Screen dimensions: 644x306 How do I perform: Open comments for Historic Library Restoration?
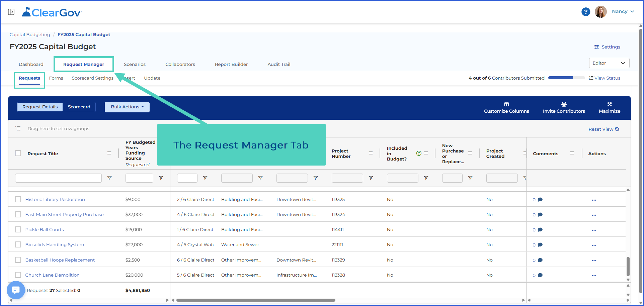click(x=538, y=200)
